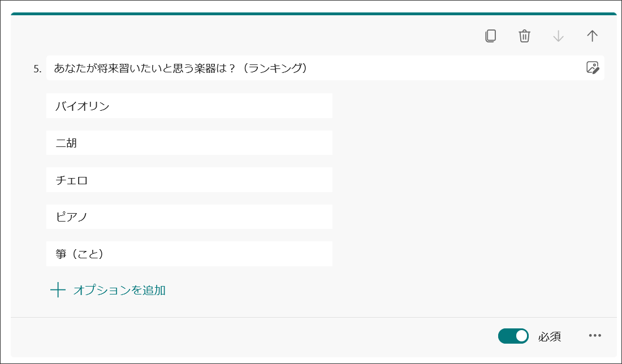Click the move down arrow icon
Image resolution: width=622 pixels, height=364 pixels.
click(558, 36)
